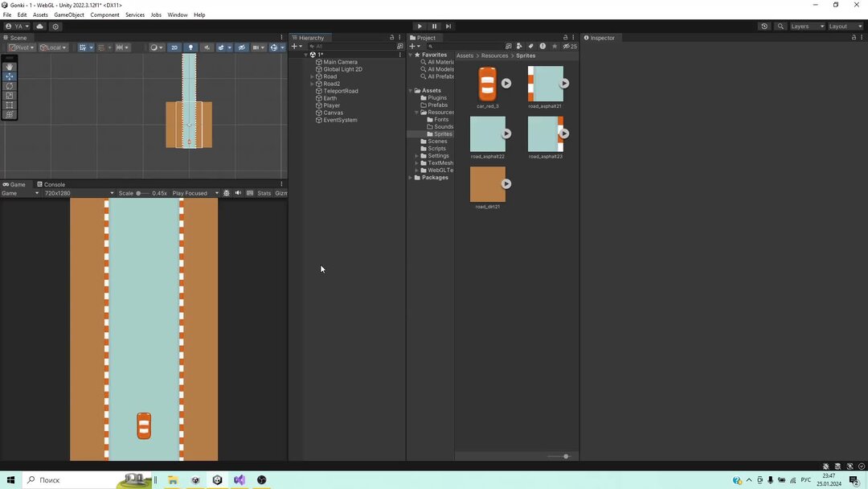Open version control settings icon

55,26
